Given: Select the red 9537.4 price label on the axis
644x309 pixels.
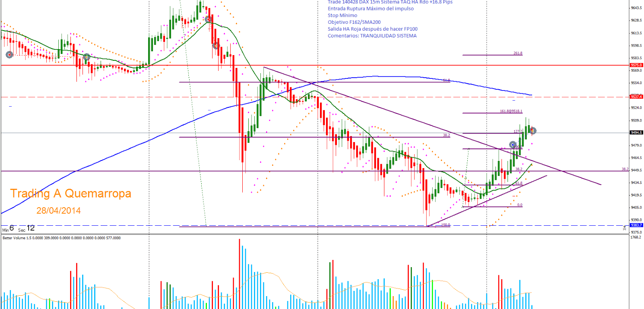Looking at the screenshot, I should coord(636,97).
